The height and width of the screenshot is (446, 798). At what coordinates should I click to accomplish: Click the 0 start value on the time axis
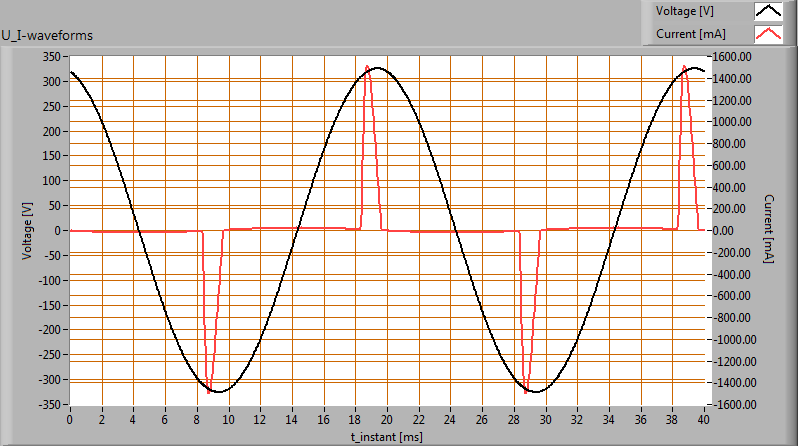pyautogui.click(x=70, y=420)
